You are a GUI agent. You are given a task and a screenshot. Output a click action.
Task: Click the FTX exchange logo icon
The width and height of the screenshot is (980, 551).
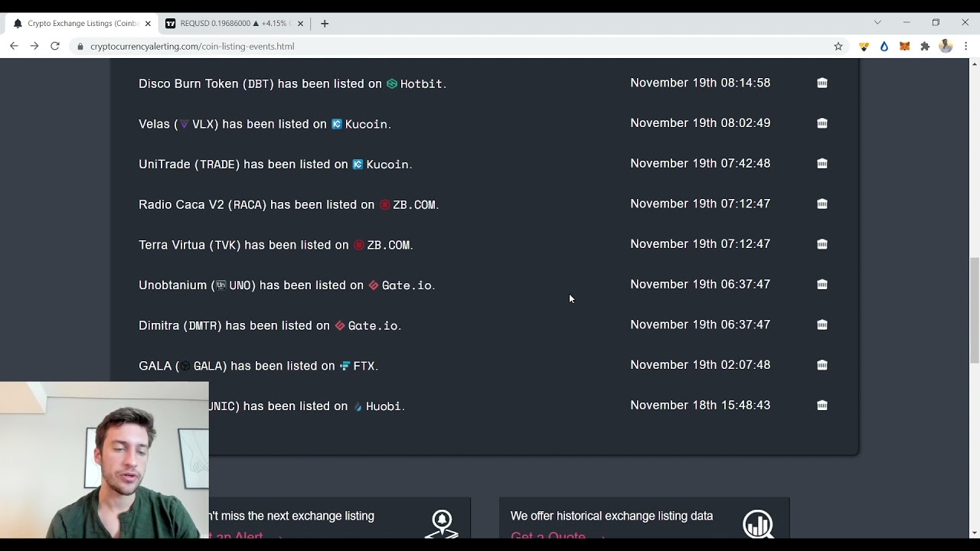click(x=345, y=366)
